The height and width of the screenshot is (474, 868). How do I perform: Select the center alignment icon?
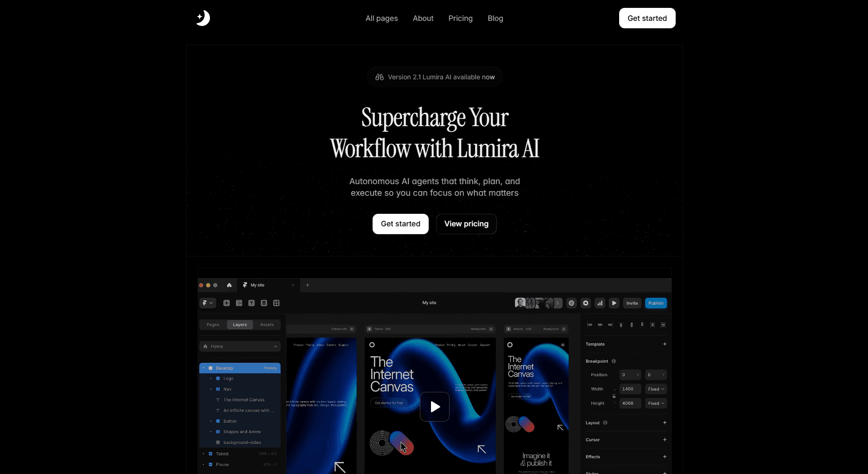coord(600,325)
